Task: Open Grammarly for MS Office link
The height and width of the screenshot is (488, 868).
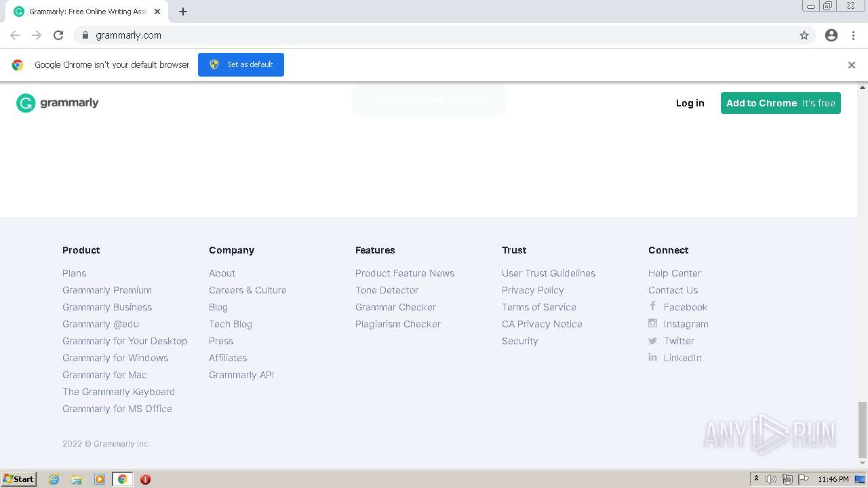Action: click(x=117, y=409)
